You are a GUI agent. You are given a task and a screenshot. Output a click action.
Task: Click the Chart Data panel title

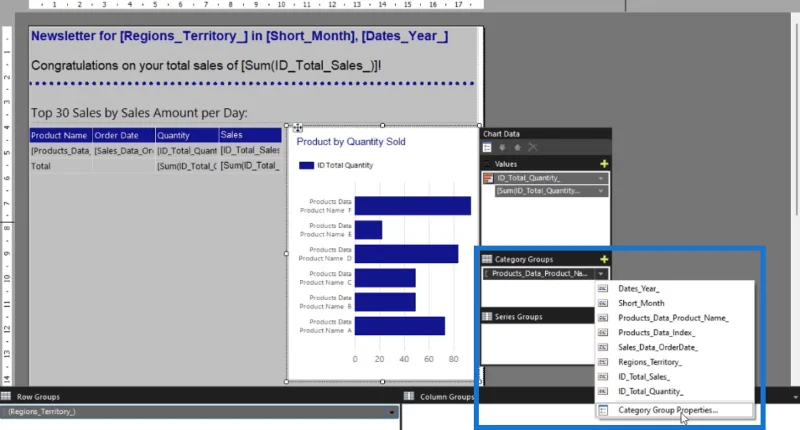[x=502, y=134]
